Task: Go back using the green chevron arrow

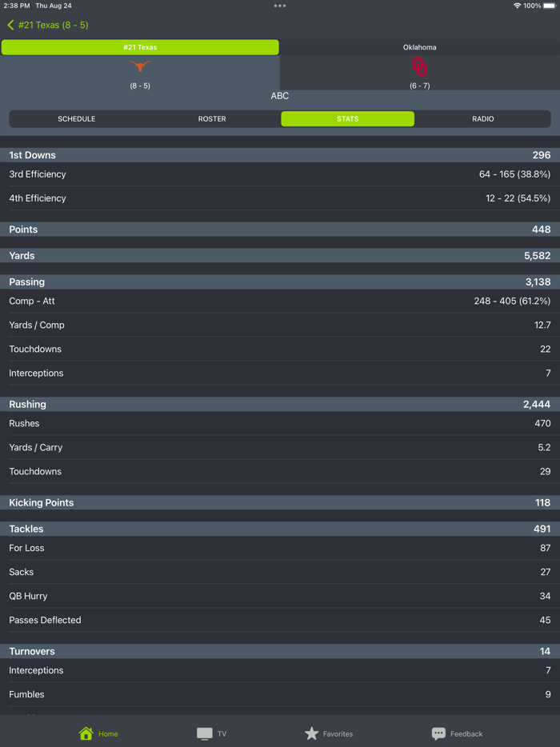Action: point(11,25)
